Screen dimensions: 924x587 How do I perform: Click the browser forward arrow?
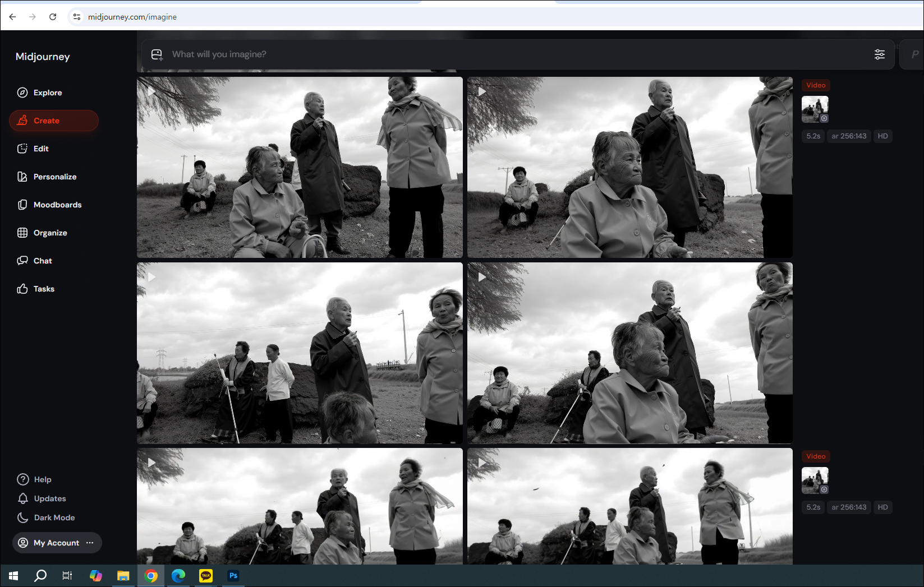[x=33, y=17]
